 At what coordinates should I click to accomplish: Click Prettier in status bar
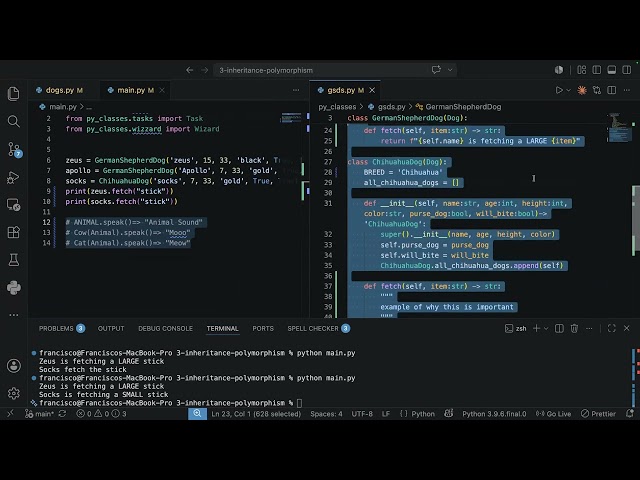(x=598, y=414)
